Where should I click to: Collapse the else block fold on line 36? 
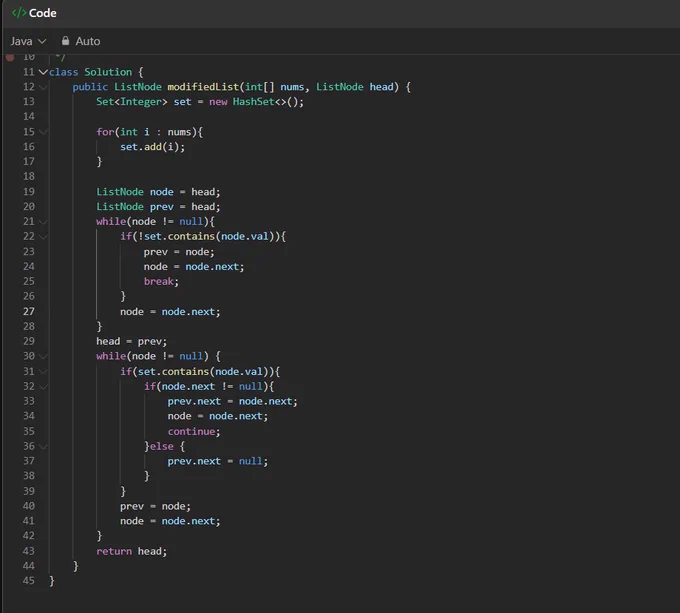click(x=43, y=446)
